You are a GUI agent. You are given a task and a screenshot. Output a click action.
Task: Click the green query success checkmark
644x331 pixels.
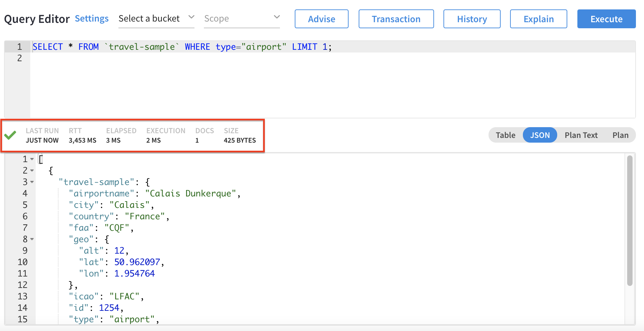(x=10, y=135)
